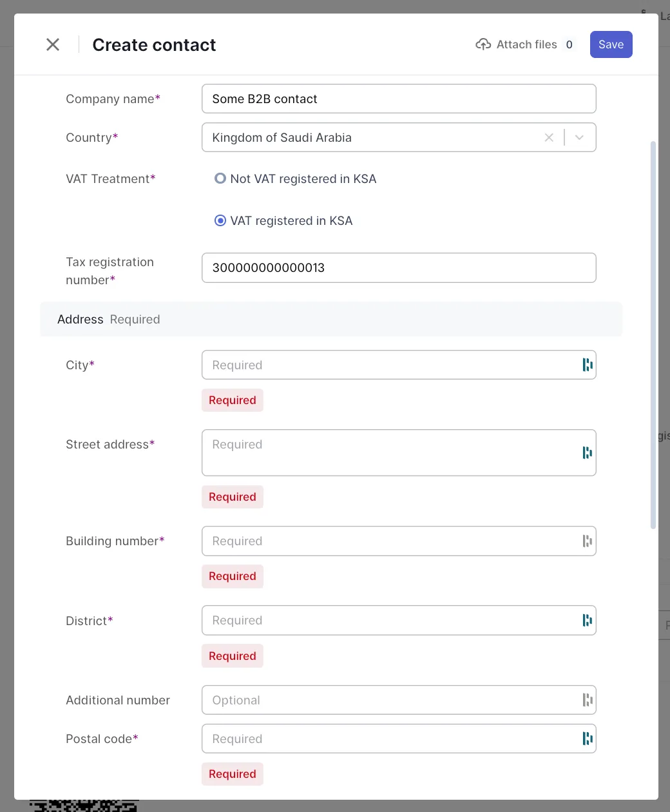Click the Attach files link

point(526,44)
